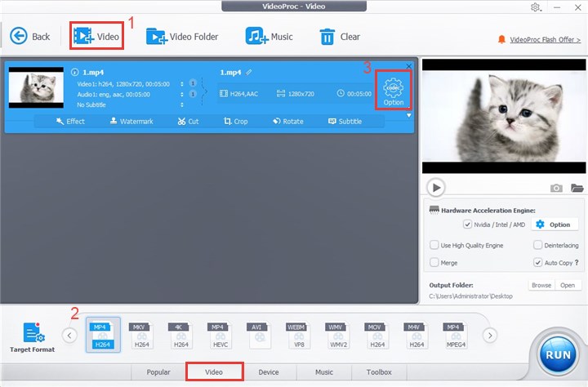Select MP4 MPEG4 format

(x=456, y=335)
